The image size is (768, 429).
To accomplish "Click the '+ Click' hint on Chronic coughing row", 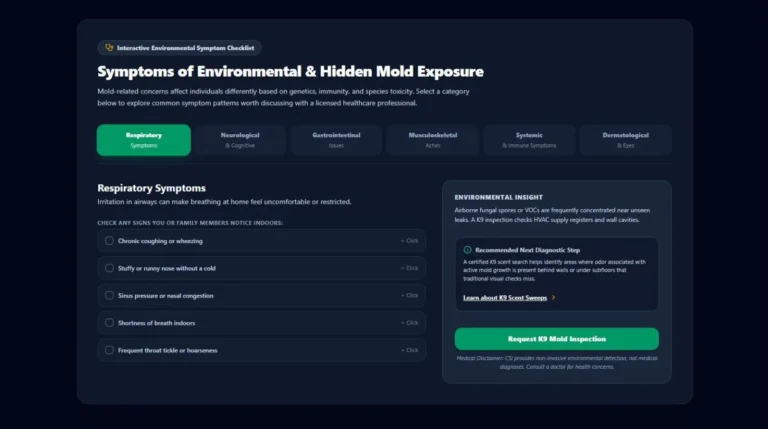I will coord(409,240).
